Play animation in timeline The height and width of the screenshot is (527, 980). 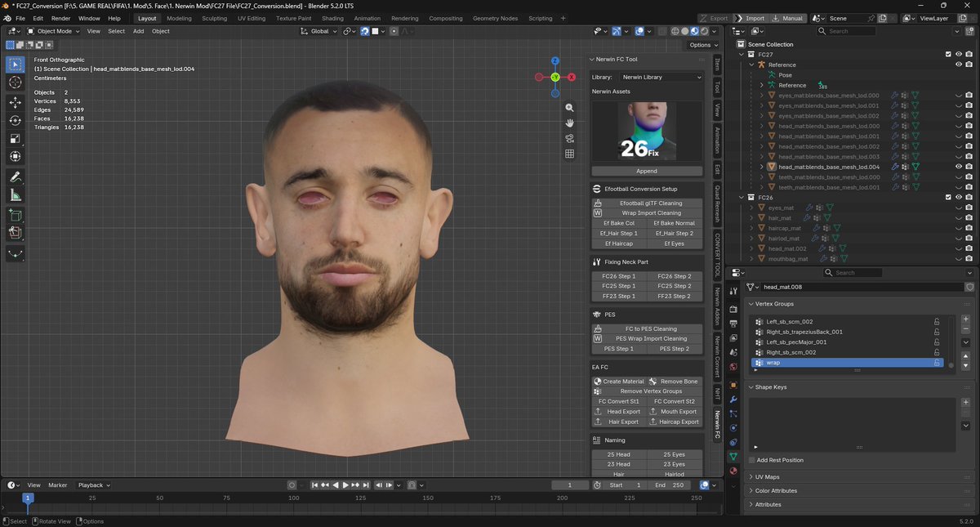click(345, 485)
